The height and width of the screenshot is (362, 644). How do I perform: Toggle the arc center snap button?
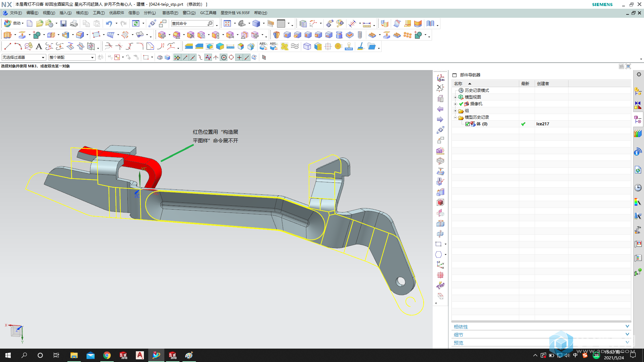224,58
